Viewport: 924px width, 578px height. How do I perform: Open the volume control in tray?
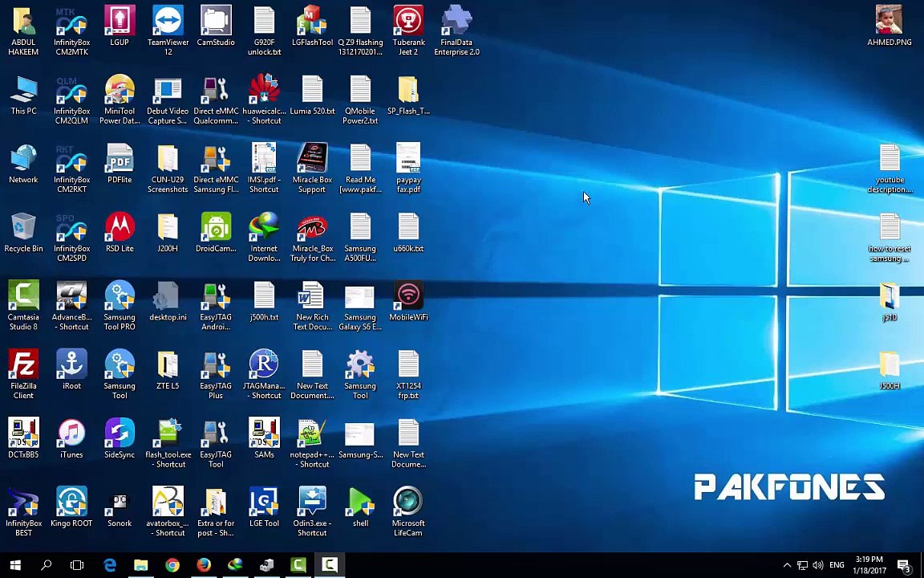click(x=818, y=565)
